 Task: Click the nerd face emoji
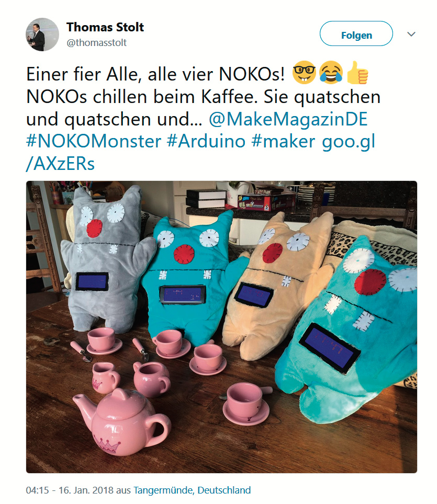tap(304, 73)
